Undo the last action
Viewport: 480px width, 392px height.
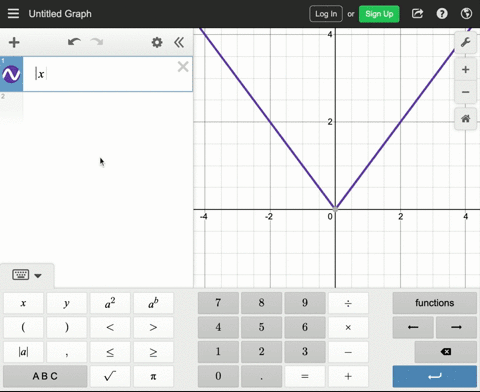(x=74, y=42)
